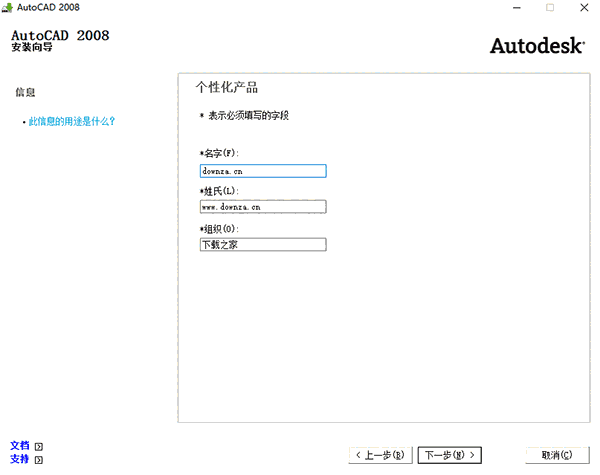Click the 姓氏(L) last name input field
600x475 pixels.
pos(263,207)
